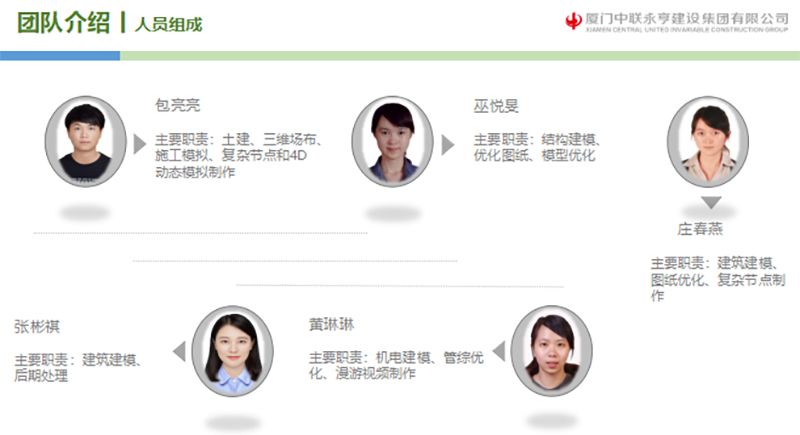
Task: Click the name label 张彬祺
Action: [37, 326]
